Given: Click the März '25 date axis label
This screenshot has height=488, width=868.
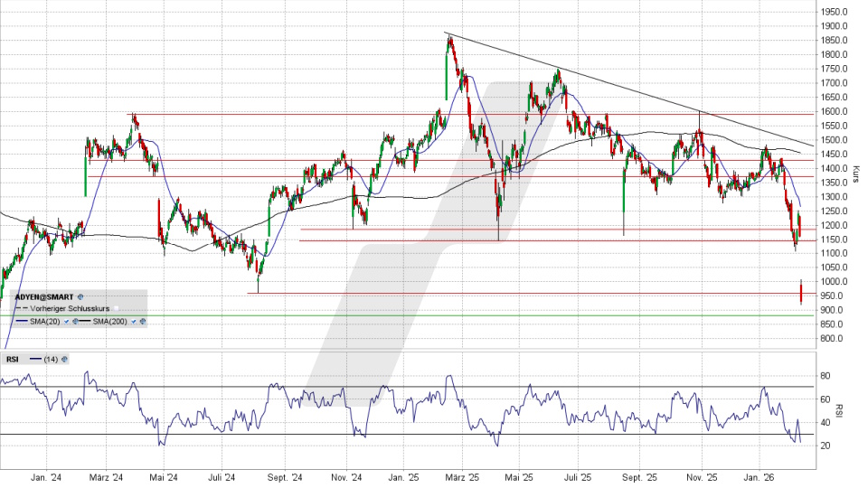Looking at the screenshot, I should tap(462, 477).
